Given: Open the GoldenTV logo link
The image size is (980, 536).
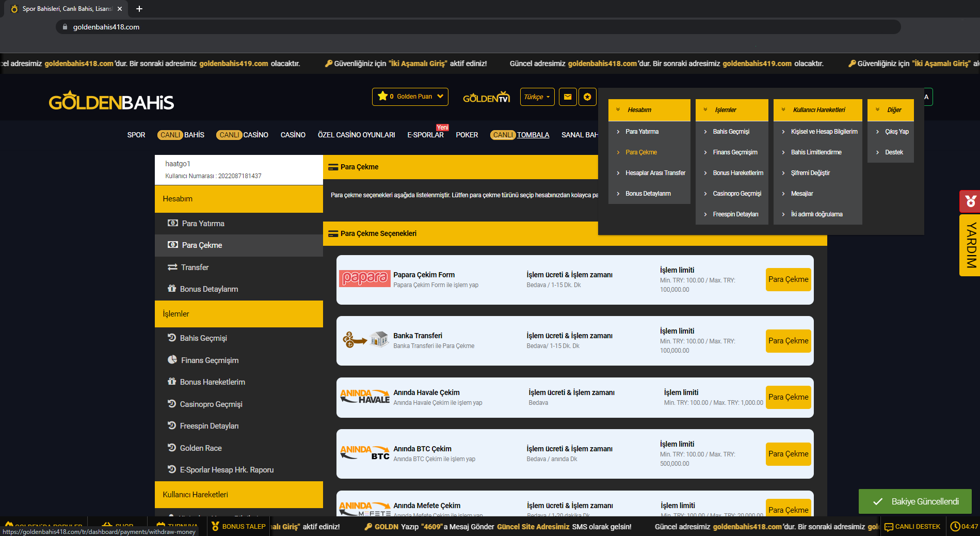Looking at the screenshot, I should 486,98.
